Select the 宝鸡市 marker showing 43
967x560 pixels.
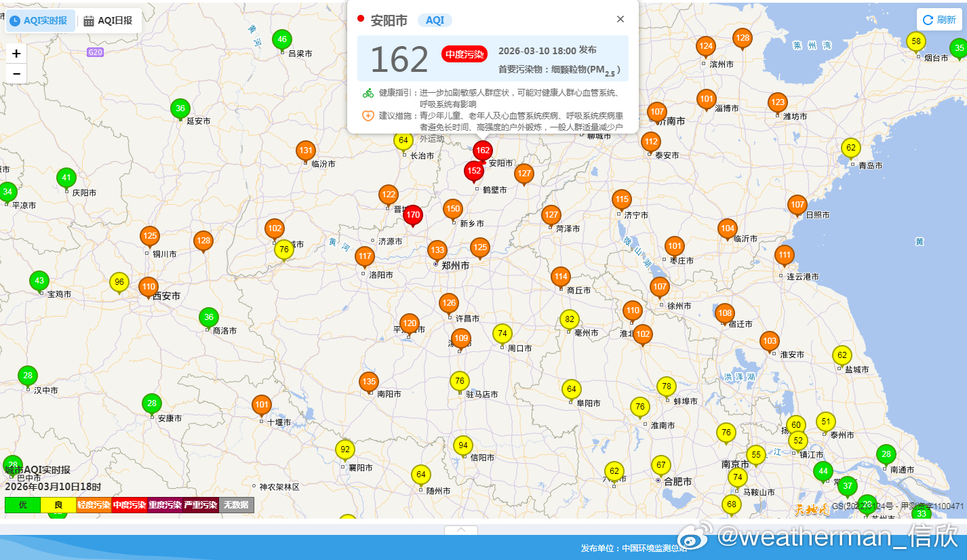tap(39, 282)
